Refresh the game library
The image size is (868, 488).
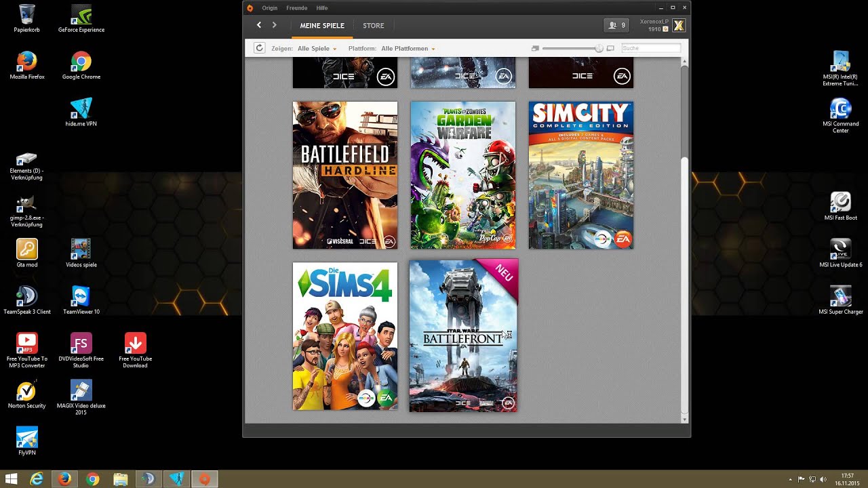259,48
